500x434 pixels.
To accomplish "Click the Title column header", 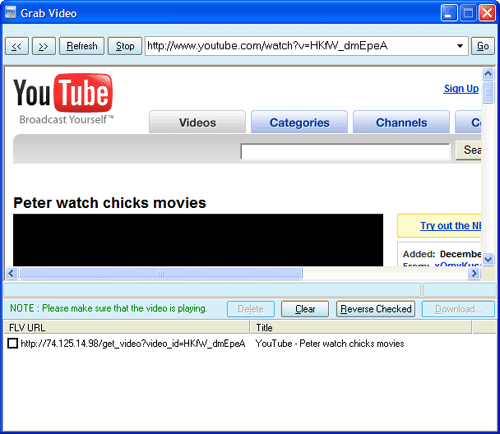I will [361, 328].
